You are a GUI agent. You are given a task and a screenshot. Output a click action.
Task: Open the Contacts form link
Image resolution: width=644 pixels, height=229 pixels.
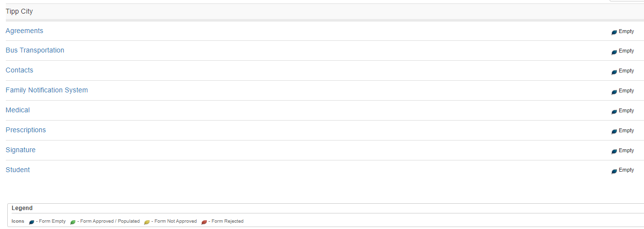(x=19, y=70)
